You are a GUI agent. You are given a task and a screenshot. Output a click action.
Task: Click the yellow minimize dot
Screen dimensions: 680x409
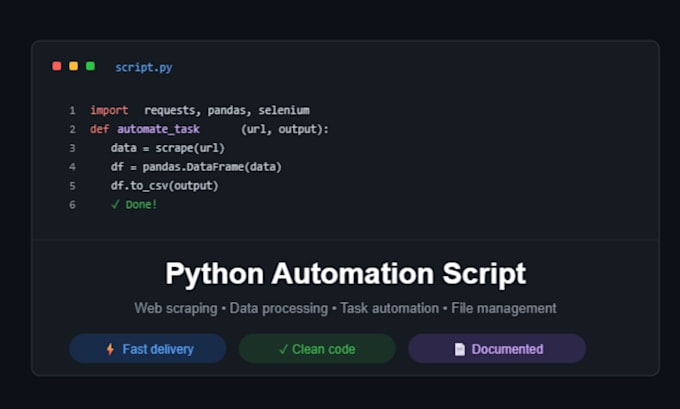tap(73, 66)
